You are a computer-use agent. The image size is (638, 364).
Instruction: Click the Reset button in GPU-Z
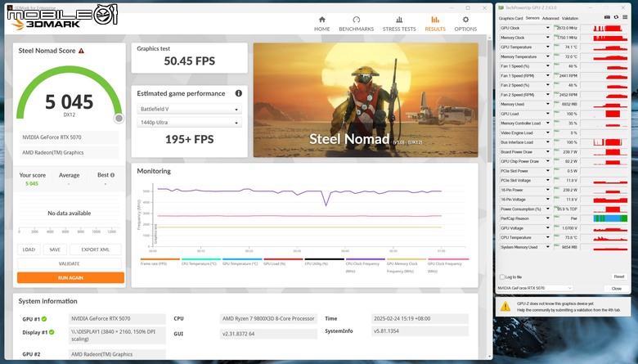tap(619, 276)
